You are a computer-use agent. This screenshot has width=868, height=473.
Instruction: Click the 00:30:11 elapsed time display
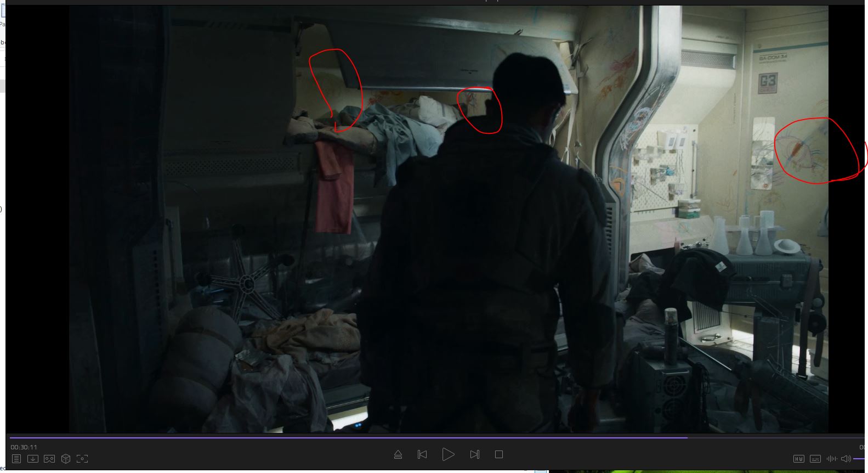(24, 447)
